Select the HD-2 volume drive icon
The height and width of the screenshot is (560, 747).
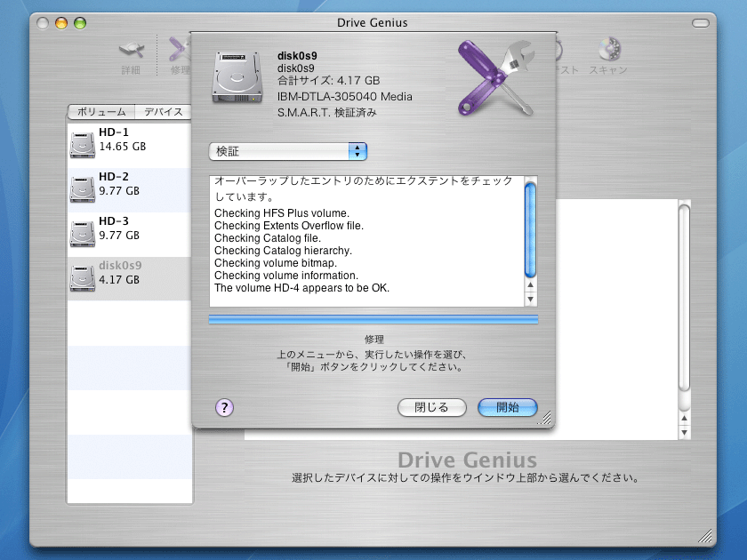[x=83, y=189]
